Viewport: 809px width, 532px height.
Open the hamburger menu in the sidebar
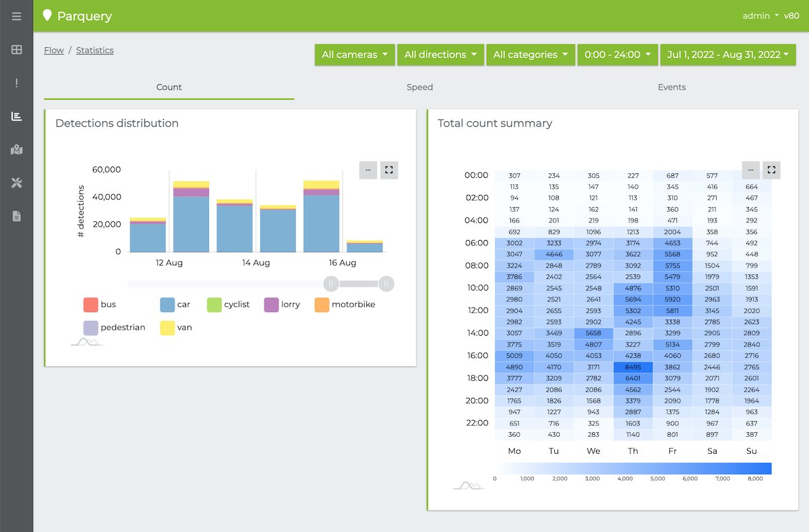tap(16, 16)
